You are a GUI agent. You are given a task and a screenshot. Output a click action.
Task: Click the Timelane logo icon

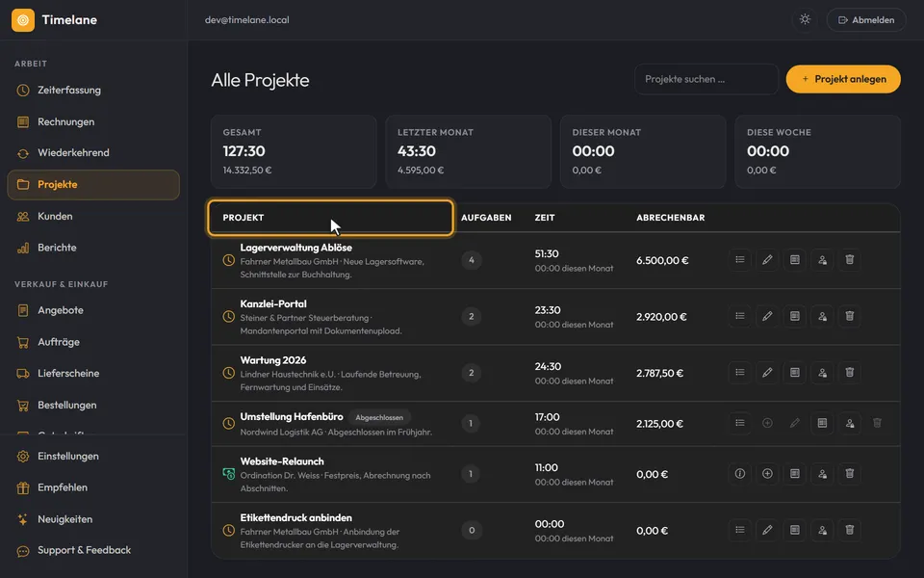[23, 20]
